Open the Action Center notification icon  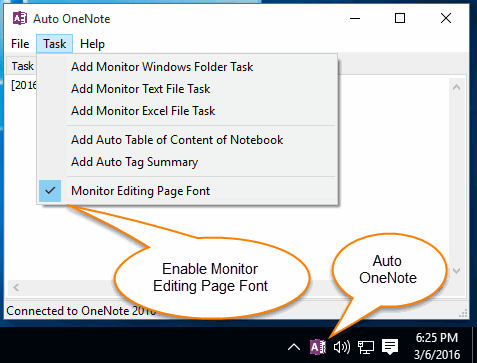coord(390,347)
